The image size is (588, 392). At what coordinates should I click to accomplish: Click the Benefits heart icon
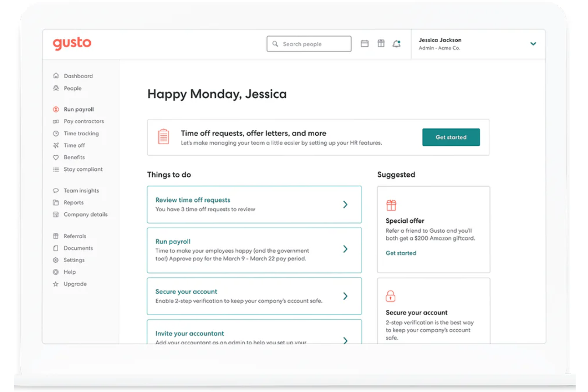(x=56, y=157)
